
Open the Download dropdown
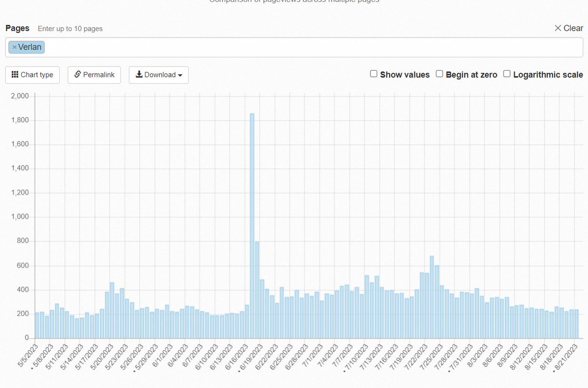coord(159,75)
